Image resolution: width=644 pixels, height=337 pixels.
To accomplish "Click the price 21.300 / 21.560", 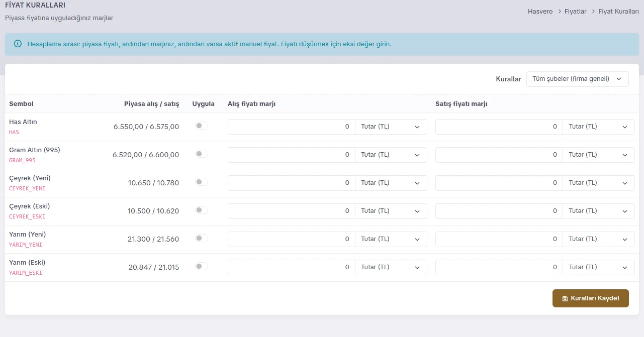I will [x=153, y=239].
